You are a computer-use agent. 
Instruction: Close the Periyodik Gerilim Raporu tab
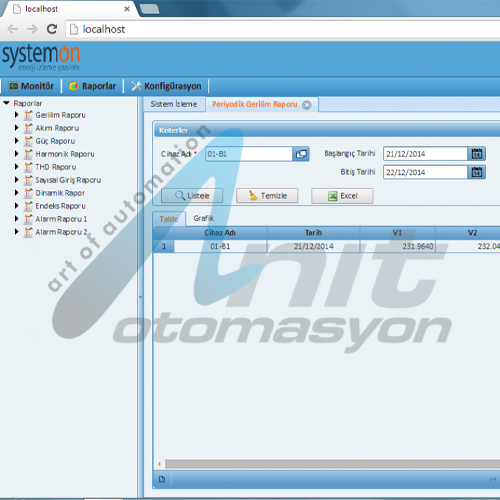(x=307, y=105)
